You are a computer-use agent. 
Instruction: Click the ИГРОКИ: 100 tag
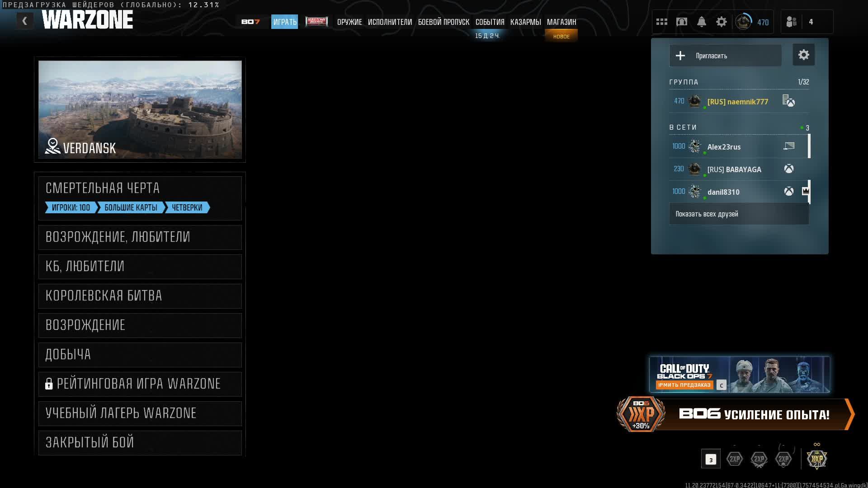[x=71, y=207]
